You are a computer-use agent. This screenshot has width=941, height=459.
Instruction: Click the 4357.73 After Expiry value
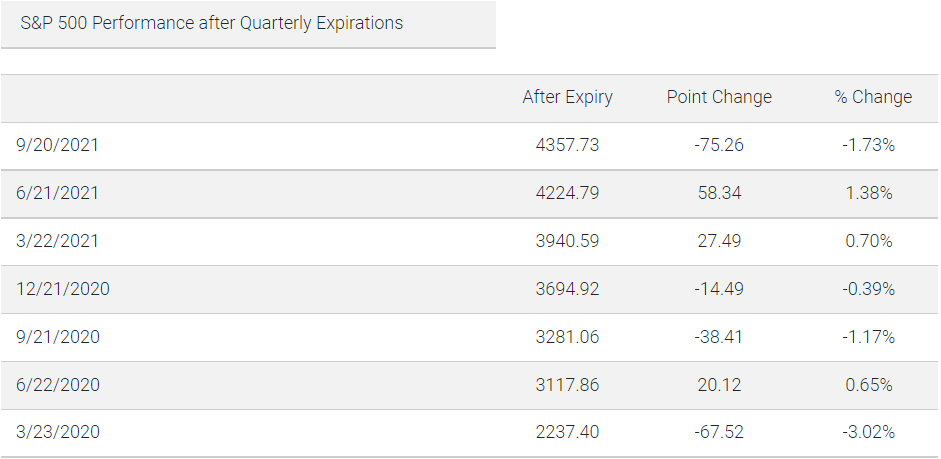click(567, 145)
